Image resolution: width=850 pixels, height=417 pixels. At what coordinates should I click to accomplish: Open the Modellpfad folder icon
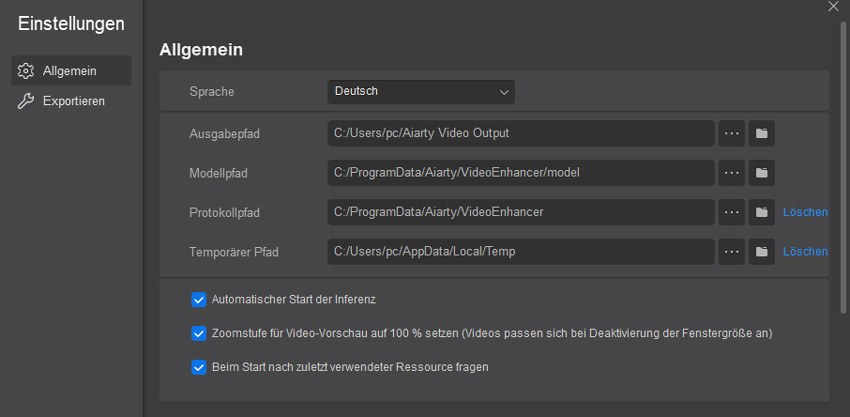[x=762, y=173]
